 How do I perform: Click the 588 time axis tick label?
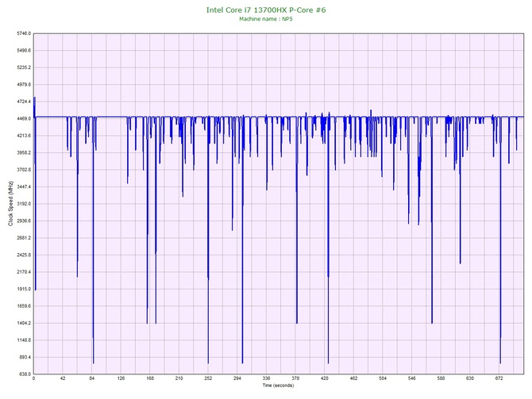(441, 378)
